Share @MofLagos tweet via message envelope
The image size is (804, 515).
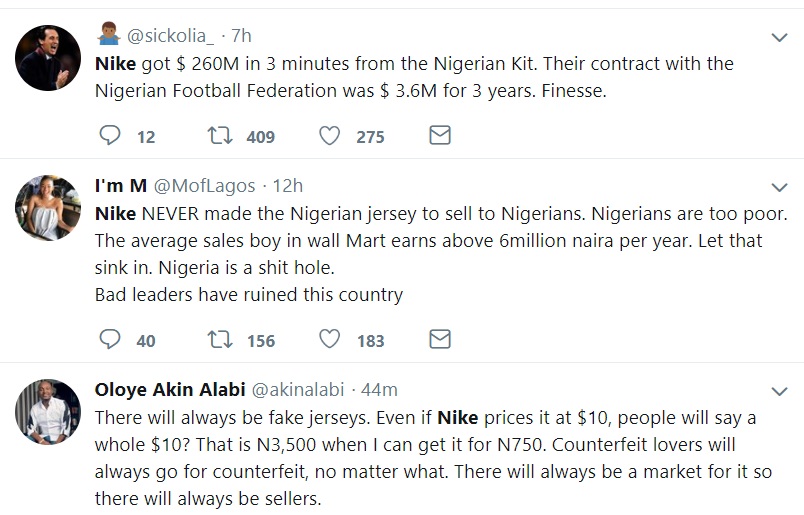pyautogui.click(x=439, y=339)
